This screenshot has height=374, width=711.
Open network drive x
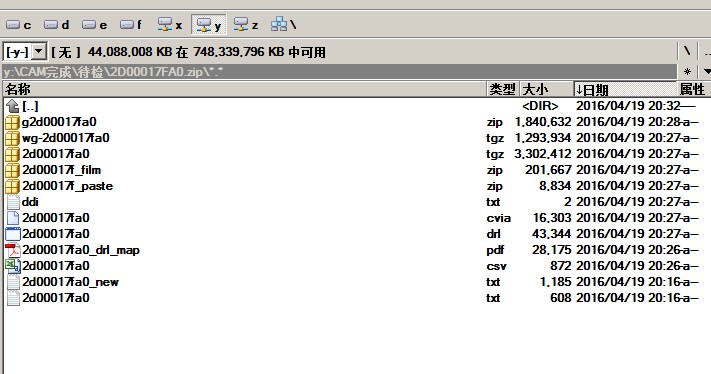pos(170,25)
